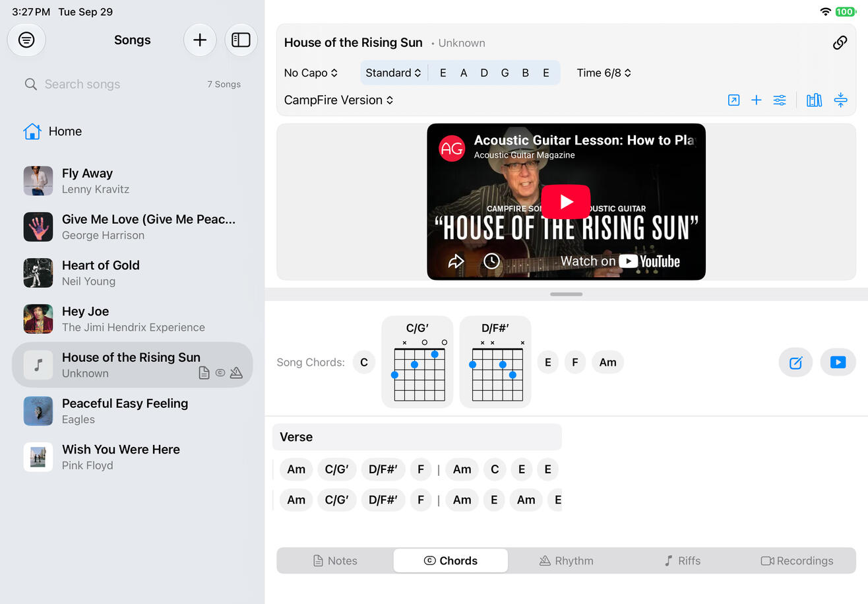
Task: Click the blue play chords button
Action: (838, 362)
